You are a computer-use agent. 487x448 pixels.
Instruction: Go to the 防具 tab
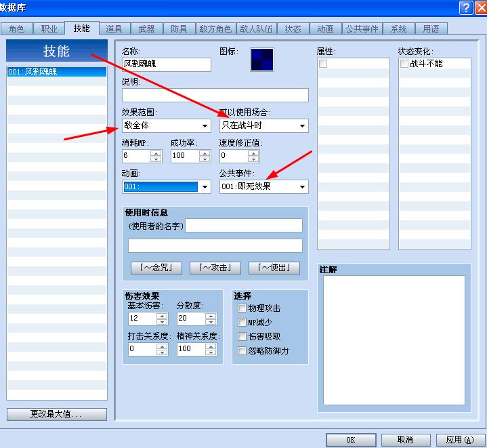179,29
